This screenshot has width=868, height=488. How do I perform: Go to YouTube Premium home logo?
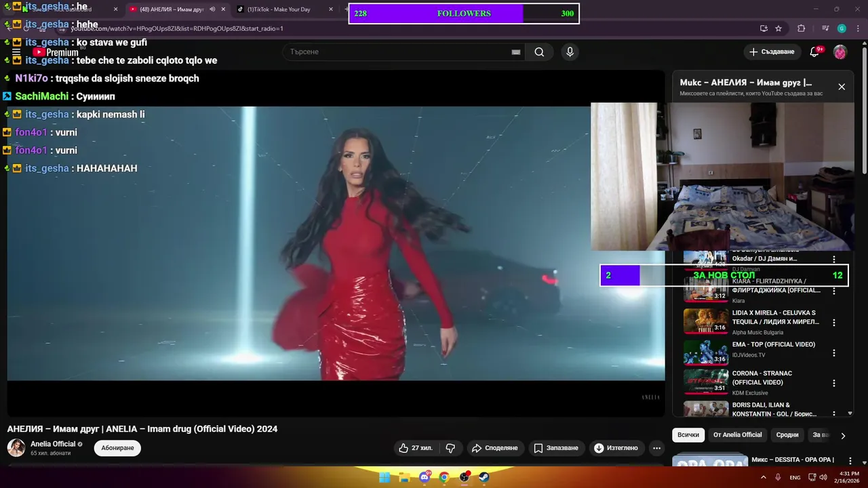pyautogui.click(x=56, y=52)
